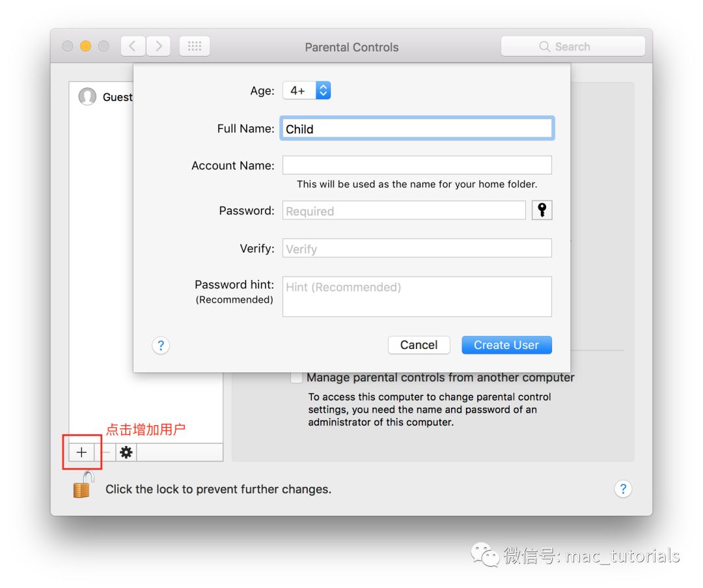
Task: Click the help button in the dialog
Action: click(x=161, y=345)
